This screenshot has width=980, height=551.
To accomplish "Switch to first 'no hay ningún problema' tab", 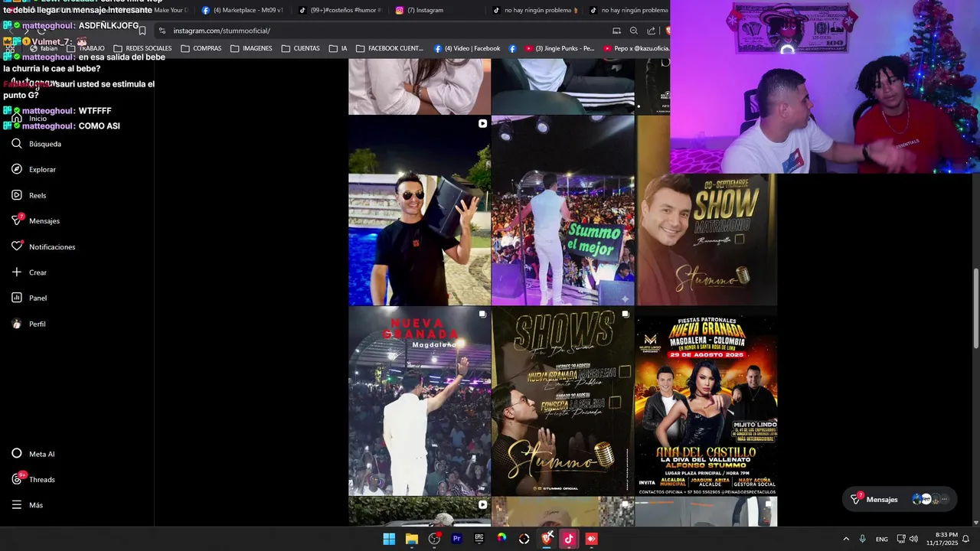I will (x=536, y=10).
